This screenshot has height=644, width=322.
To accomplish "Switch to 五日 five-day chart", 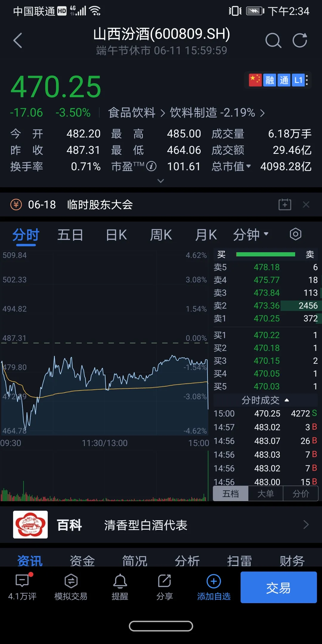I will tap(70, 235).
